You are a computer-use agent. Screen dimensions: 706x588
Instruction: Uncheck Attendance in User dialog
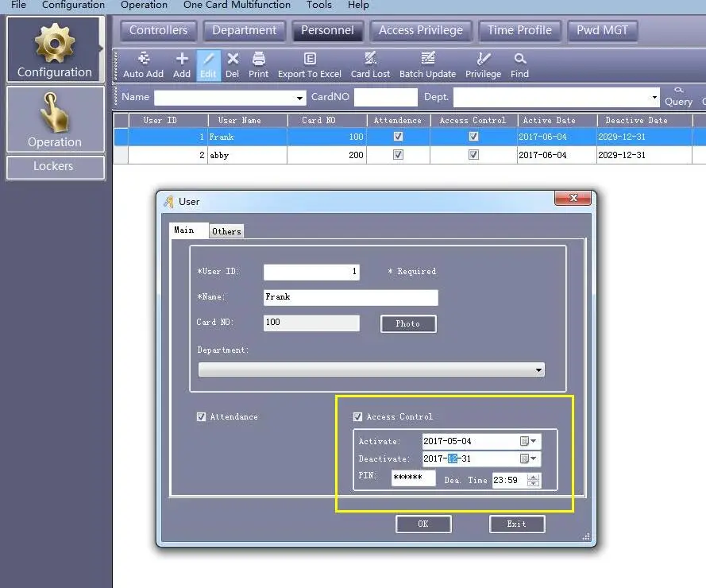click(201, 417)
